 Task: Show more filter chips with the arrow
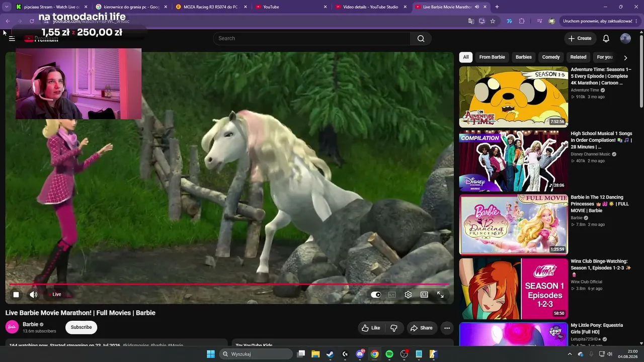coord(625,58)
